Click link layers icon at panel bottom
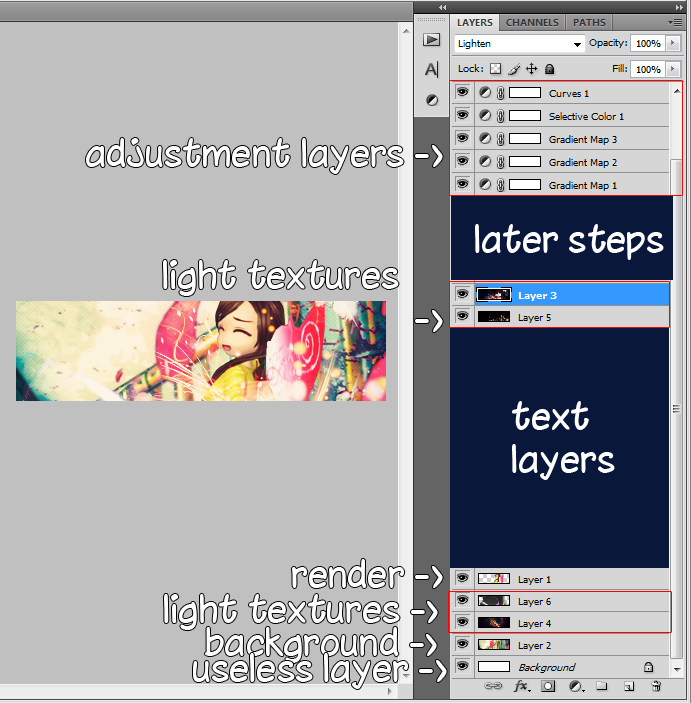The width and height of the screenshot is (691, 703). point(493,686)
